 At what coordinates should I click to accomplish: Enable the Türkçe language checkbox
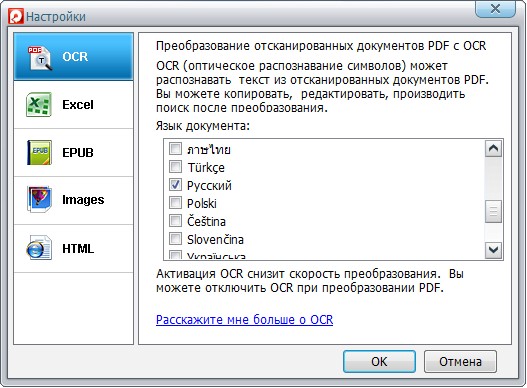(175, 166)
